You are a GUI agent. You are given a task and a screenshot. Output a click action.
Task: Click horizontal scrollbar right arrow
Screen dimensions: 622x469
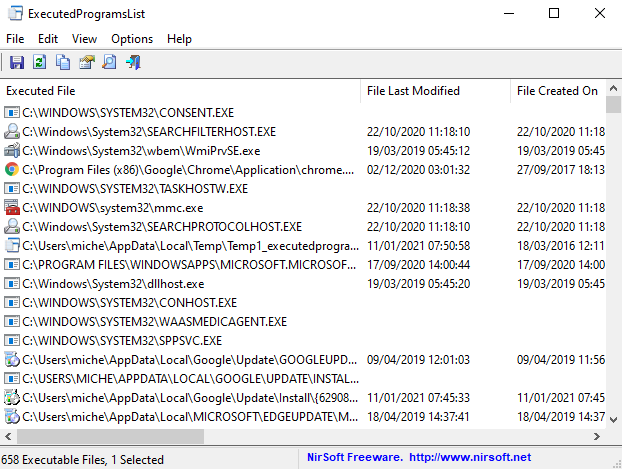click(595, 437)
